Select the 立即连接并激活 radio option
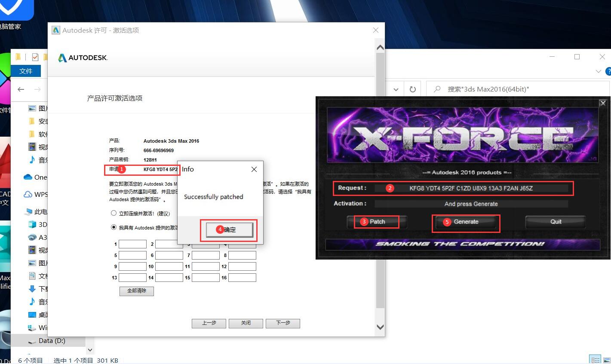 point(114,213)
